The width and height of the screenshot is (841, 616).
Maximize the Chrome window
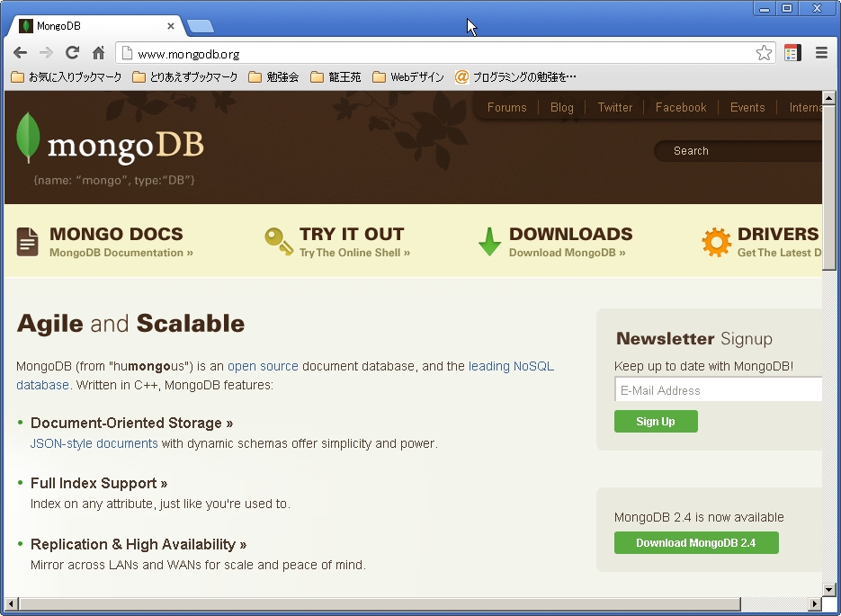tap(787, 9)
